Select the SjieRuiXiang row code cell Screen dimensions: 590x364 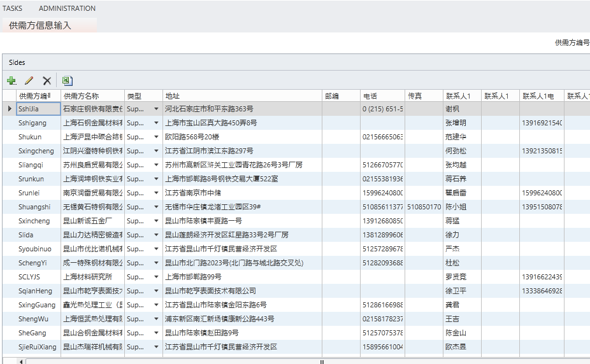38,347
